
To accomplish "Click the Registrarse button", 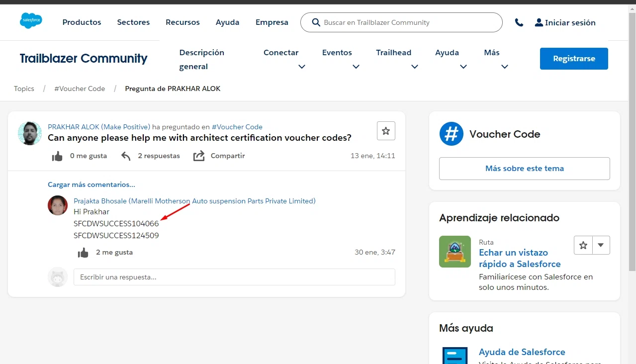I will point(574,59).
